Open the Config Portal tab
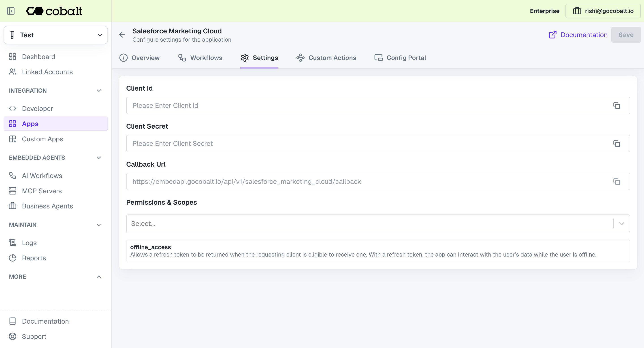Image resolution: width=644 pixels, height=348 pixels. click(400, 58)
